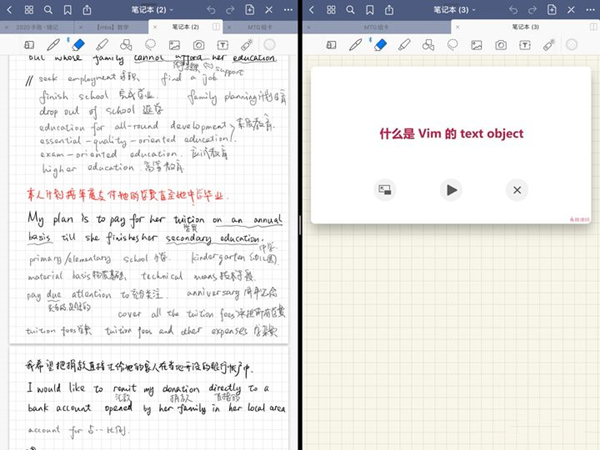Play the Vim text object video

(452, 189)
